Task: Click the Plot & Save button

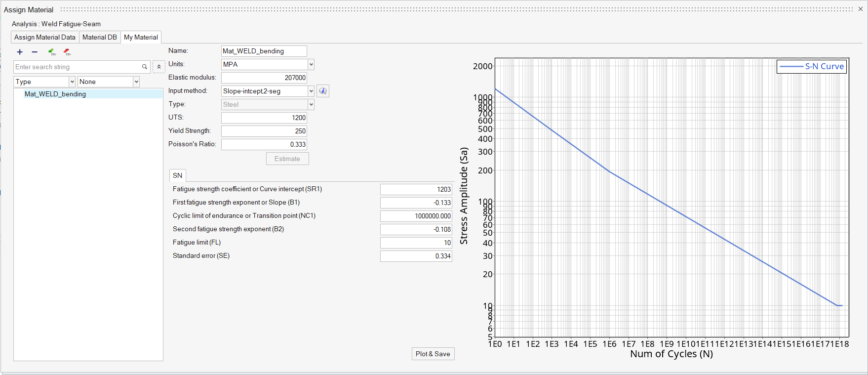Action: pos(433,354)
